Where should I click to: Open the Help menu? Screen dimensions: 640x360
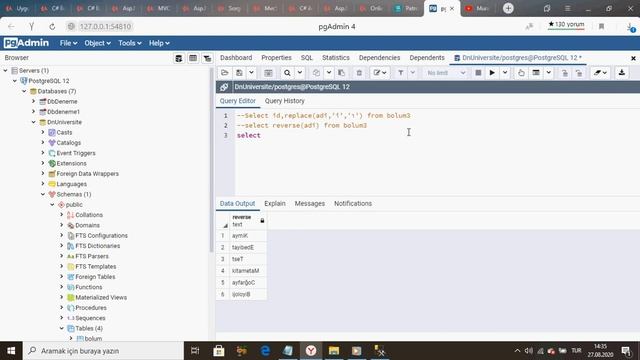pyautogui.click(x=159, y=43)
